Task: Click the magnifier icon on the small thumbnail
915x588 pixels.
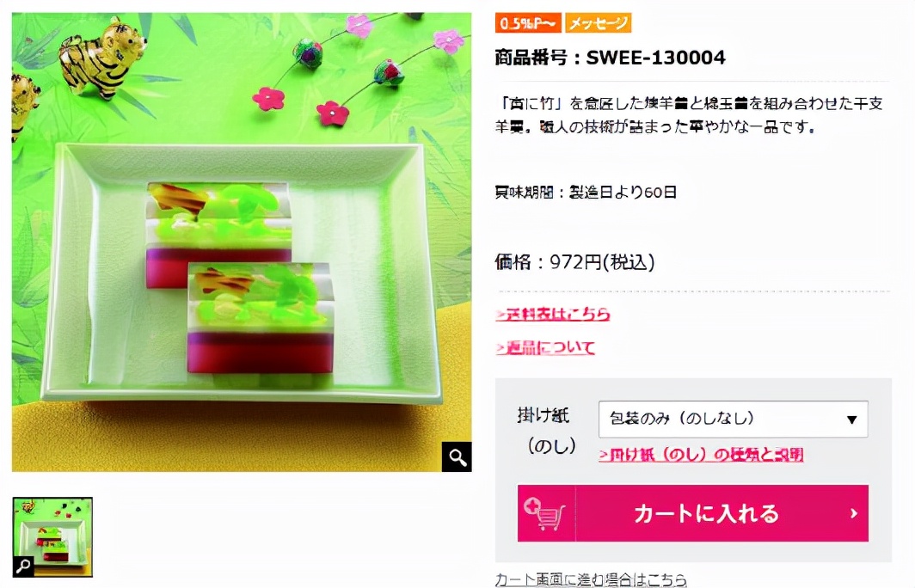Action: (23, 566)
